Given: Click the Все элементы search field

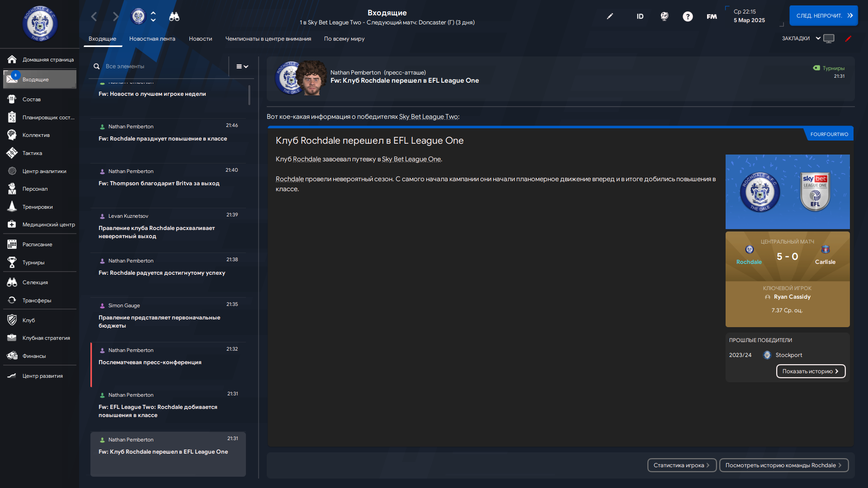Looking at the screenshot, I should tap(163, 66).
